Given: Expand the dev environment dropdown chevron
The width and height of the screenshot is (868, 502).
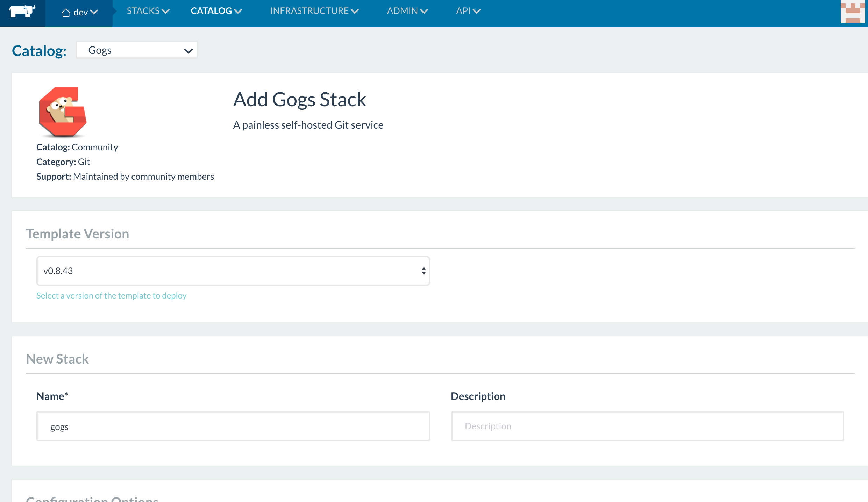Looking at the screenshot, I should point(94,12).
